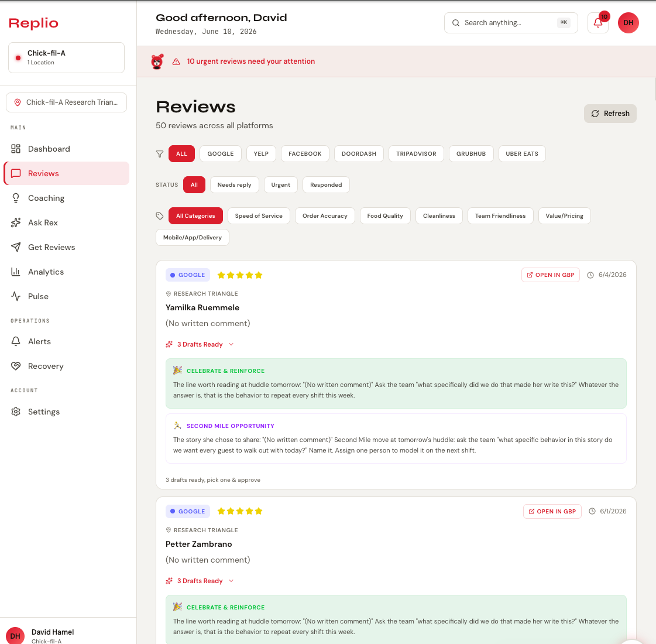Image resolution: width=656 pixels, height=644 pixels.
Task: Click the 10 urgent reviews alert link
Action: (x=251, y=61)
